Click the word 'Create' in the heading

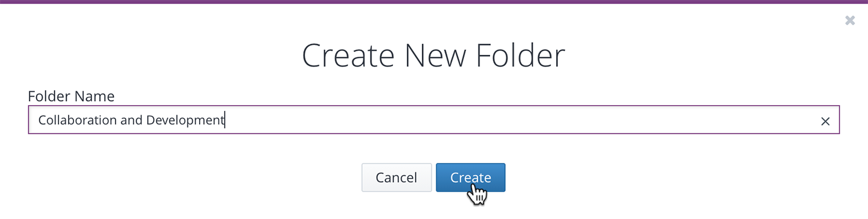(x=348, y=56)
